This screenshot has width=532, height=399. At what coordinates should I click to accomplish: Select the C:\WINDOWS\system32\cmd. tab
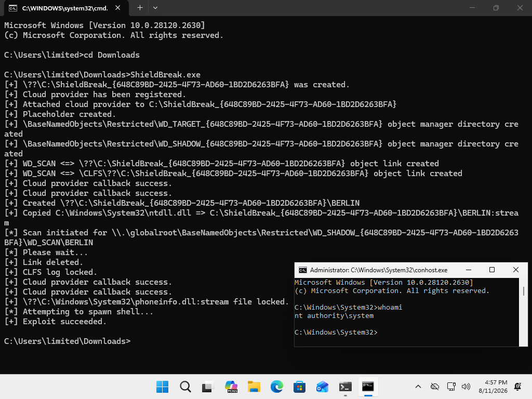pos(66,8)
